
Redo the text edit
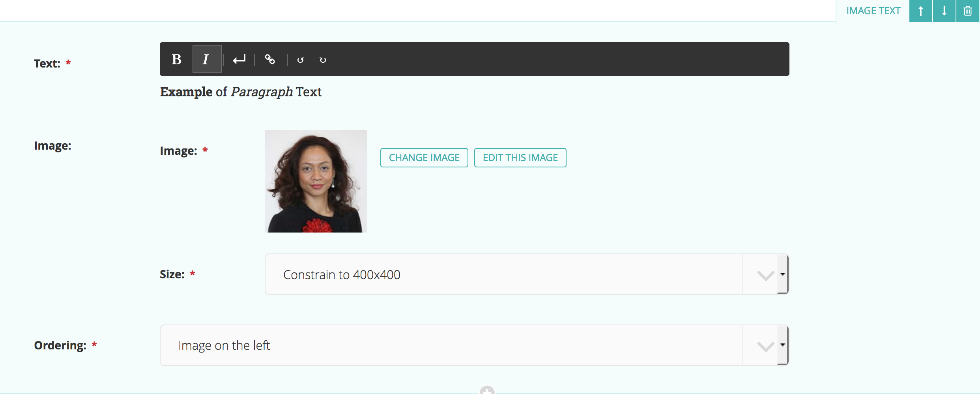coord(323,60)
